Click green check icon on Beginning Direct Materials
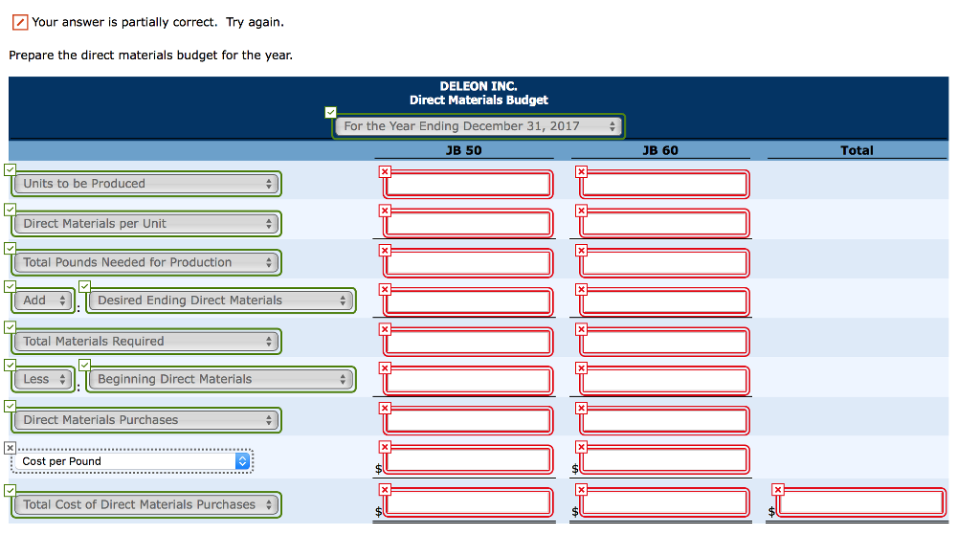Viewport: 980px width, 534px height. pyautogui.click(x=85, y=366)
